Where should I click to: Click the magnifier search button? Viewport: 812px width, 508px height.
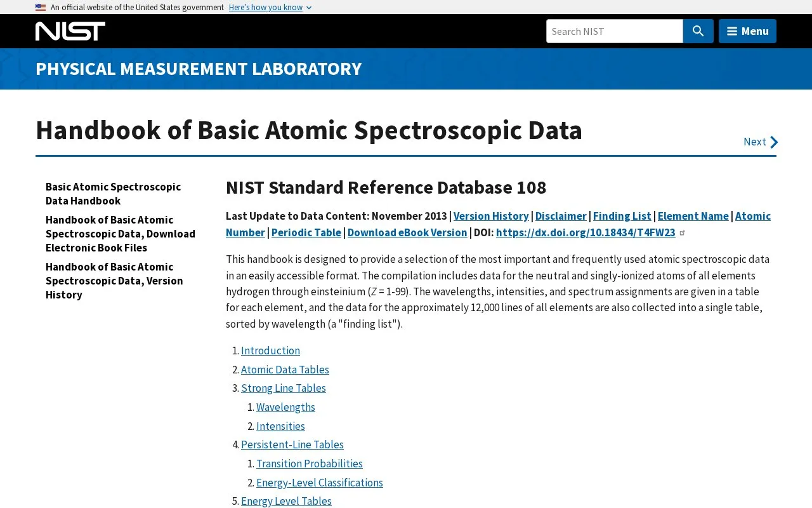698,31
